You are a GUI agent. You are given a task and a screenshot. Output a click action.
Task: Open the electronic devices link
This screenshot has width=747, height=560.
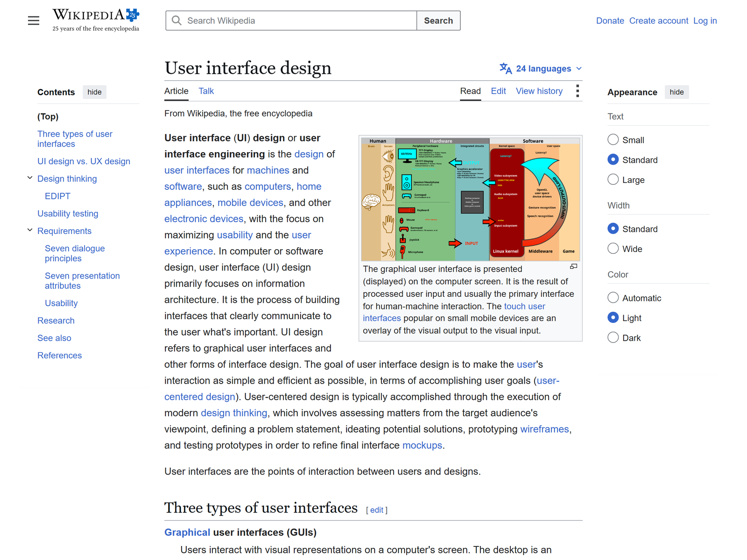pyautogui.click(x=204, y=219)
